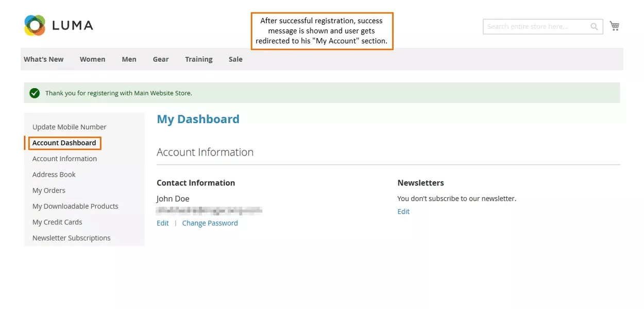This screenshot has height=309, width=644.
Task: View My Credit Cards
Action: [x=57, y=222]
